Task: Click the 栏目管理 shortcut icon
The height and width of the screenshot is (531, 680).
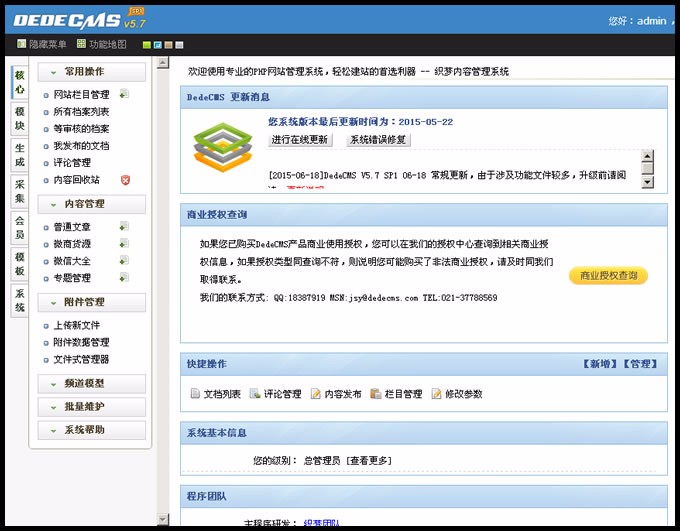Action: (x=376, y=393)
